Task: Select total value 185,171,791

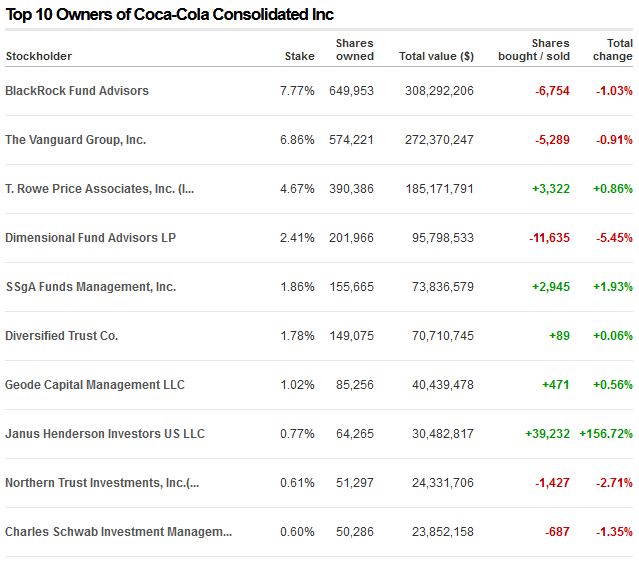Action: 439,189
